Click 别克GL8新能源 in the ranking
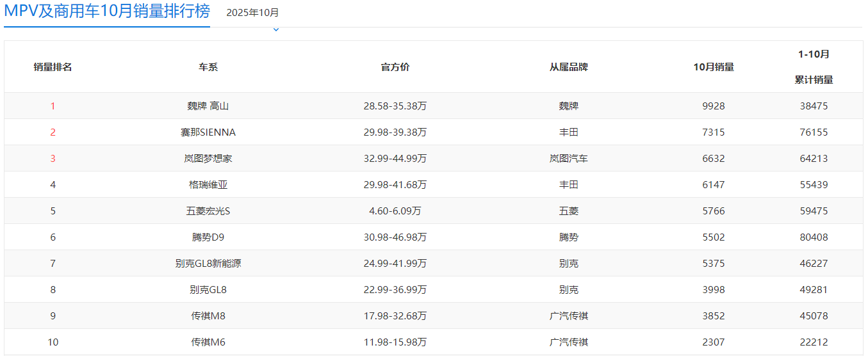The image size is (868, 359). tap(208, 264)
